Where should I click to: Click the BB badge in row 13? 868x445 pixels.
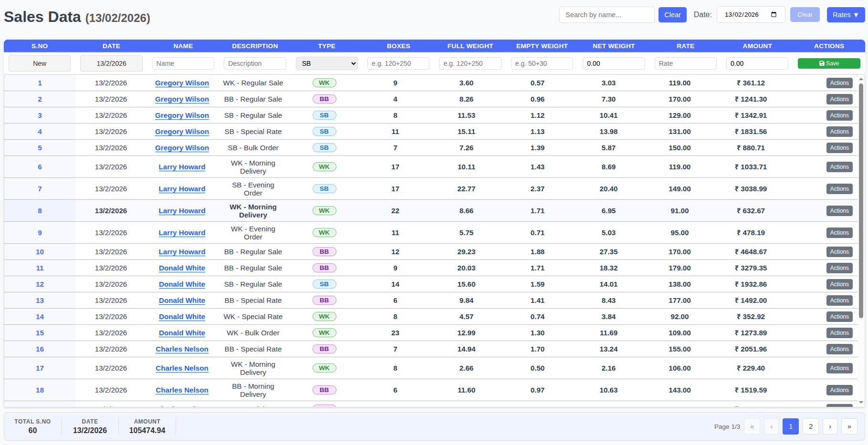324,300
